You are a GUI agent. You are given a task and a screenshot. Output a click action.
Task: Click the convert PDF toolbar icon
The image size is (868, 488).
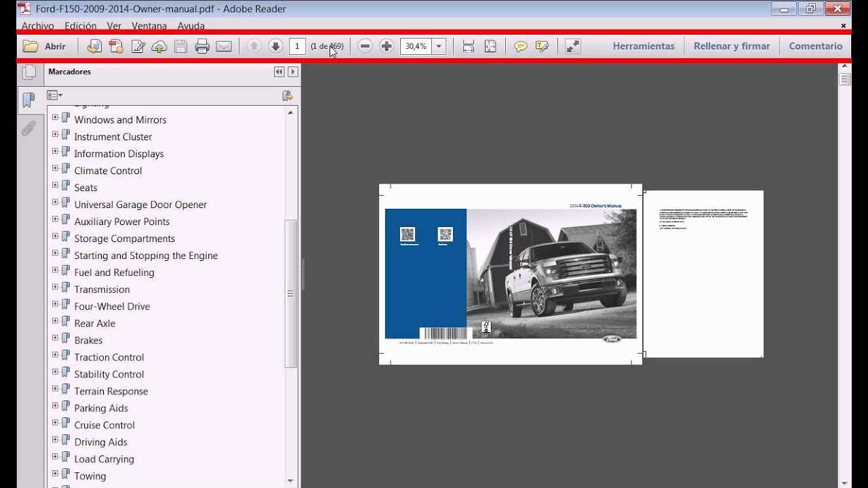[x=116, y=46]
